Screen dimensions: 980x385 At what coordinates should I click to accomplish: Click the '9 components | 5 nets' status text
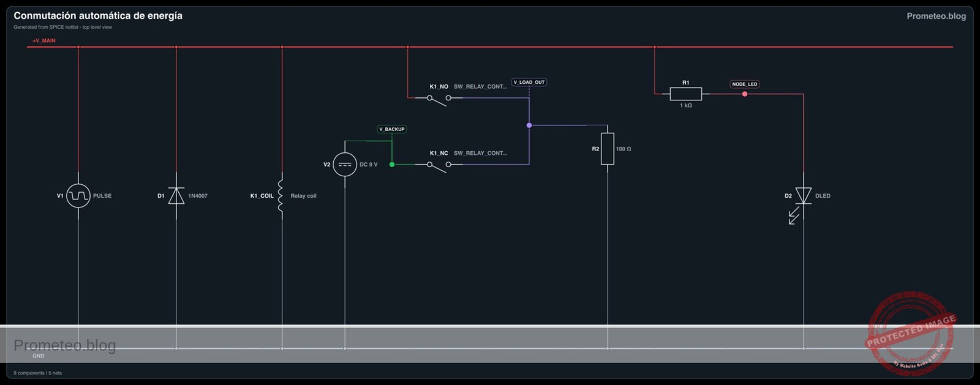point(38,373)
